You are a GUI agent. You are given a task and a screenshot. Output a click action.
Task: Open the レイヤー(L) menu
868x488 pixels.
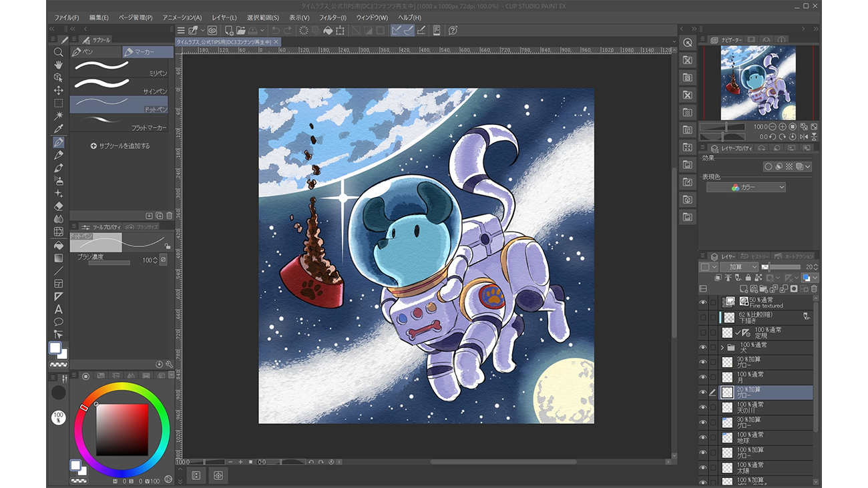pyautogui.click(x=224, y=17)
